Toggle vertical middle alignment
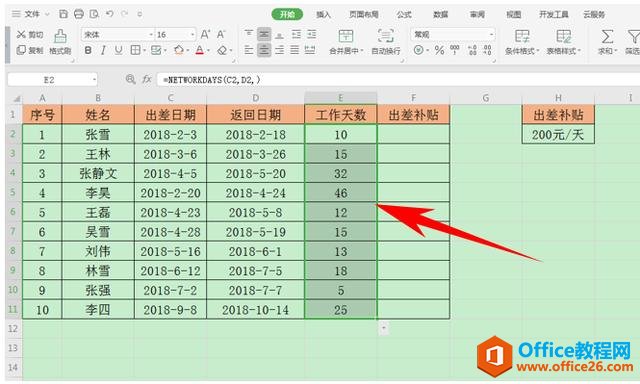 (264, 34)
